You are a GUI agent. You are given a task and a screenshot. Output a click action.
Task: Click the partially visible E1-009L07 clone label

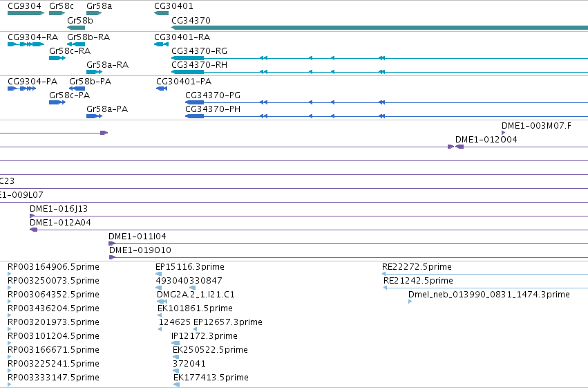(21, 195)
